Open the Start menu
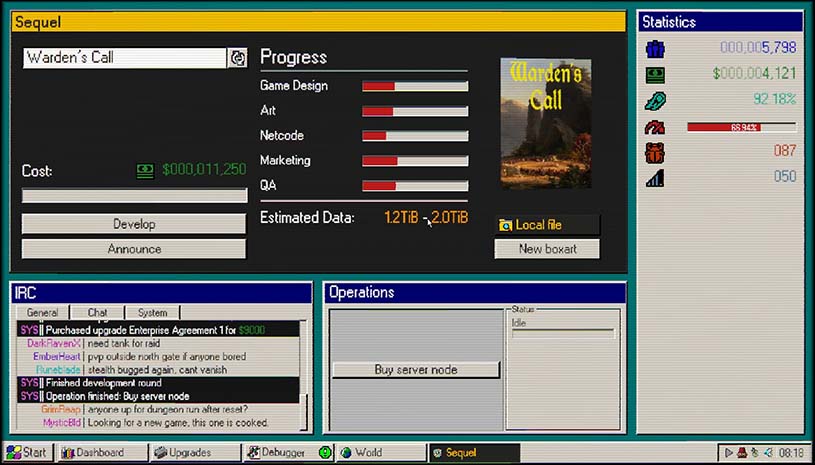This screenshot has width=815, height=465. click(x=27, y=453)
